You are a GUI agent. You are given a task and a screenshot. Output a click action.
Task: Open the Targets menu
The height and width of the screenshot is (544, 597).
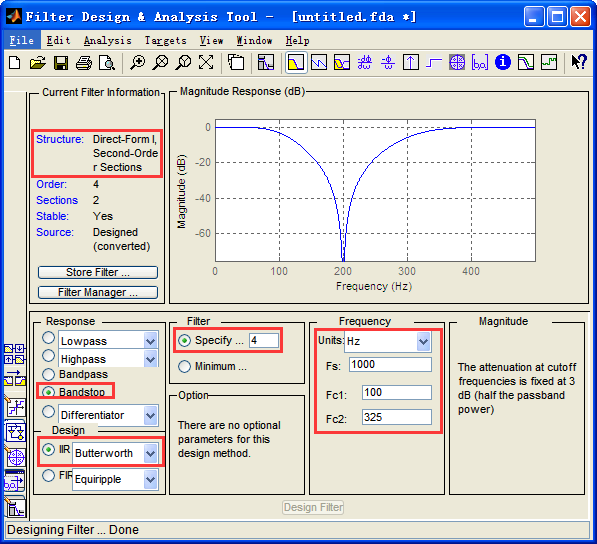pos(165,40)
